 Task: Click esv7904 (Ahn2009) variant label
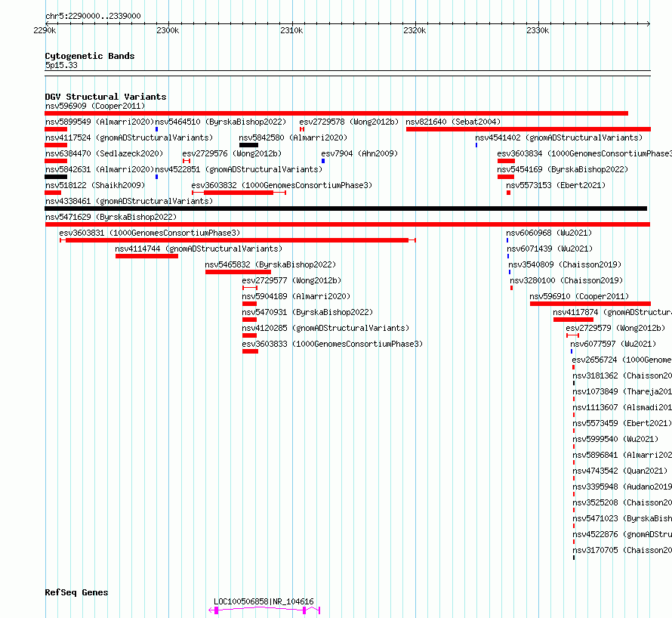point(359,153)
